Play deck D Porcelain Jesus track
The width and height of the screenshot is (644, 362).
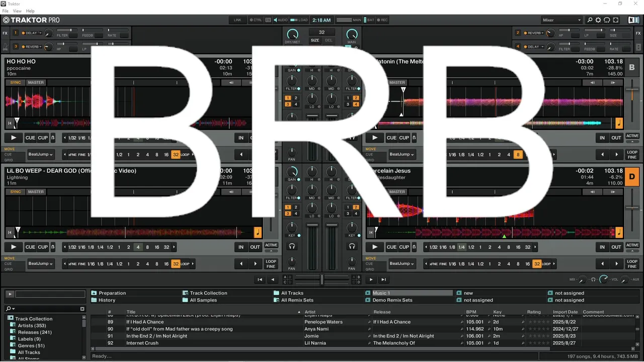374,247
